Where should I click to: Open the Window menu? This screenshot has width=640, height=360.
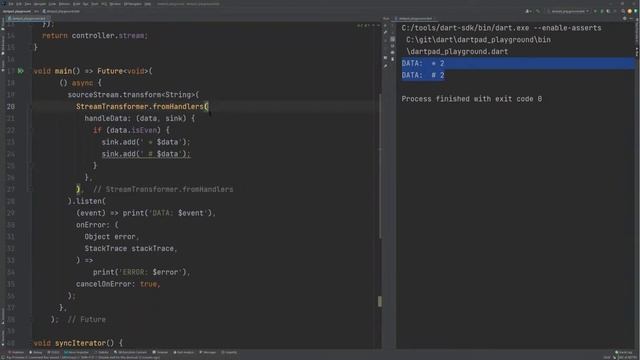(x=115, y=4)
